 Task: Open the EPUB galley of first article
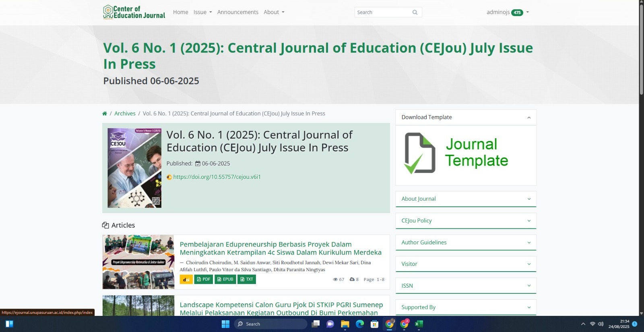[225, 279]
